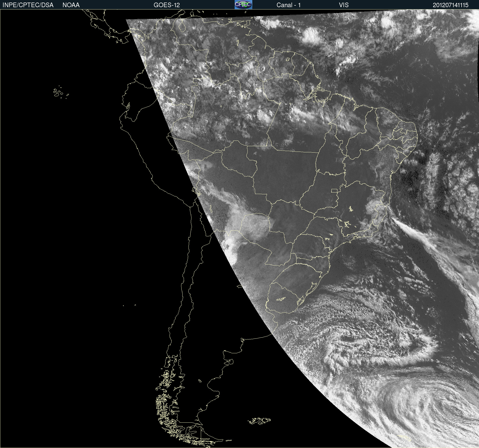Click the VIS channel label
The height and width of the screenshot is (448, 479).
tap(344, 5)
